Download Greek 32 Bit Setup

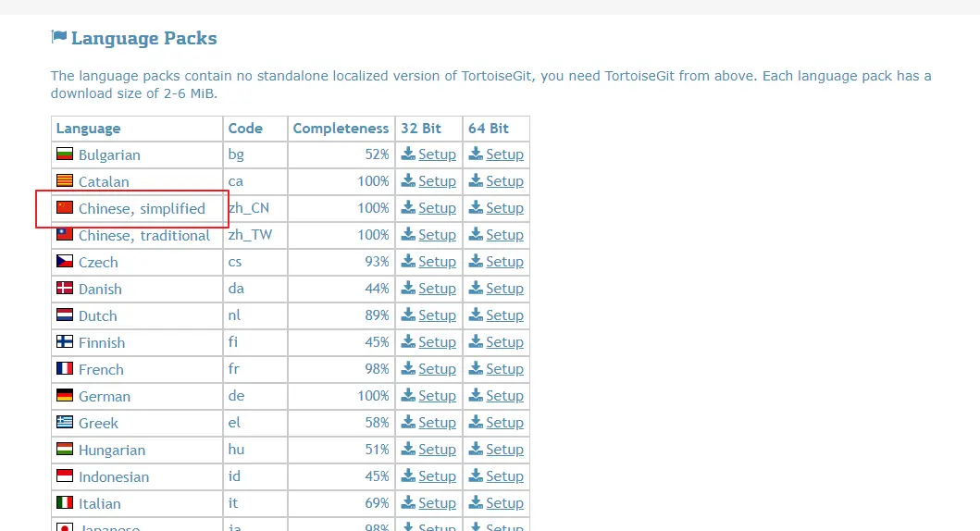[428, 423]
